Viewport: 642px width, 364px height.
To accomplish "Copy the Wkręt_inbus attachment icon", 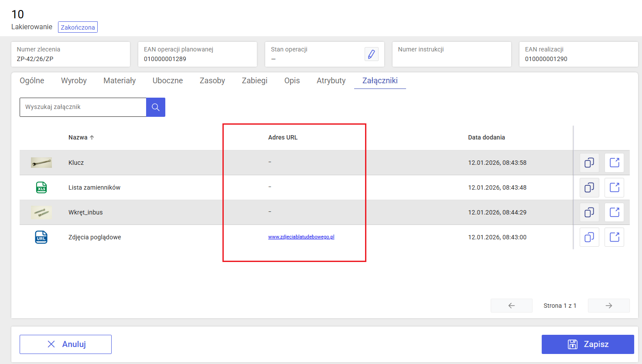I will coord(589,212).
